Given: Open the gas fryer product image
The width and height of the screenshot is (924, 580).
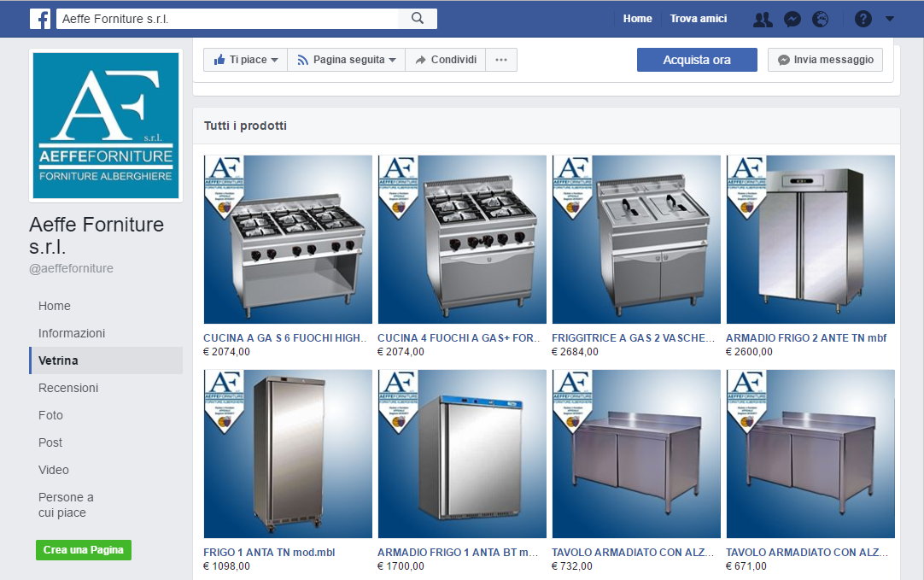Looking at the screenshot, I should (x=636, y=239).
